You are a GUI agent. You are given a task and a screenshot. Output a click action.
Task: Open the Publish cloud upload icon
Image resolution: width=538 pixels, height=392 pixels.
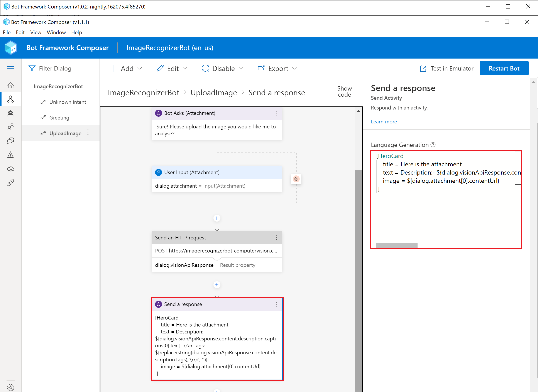(11, 169)
